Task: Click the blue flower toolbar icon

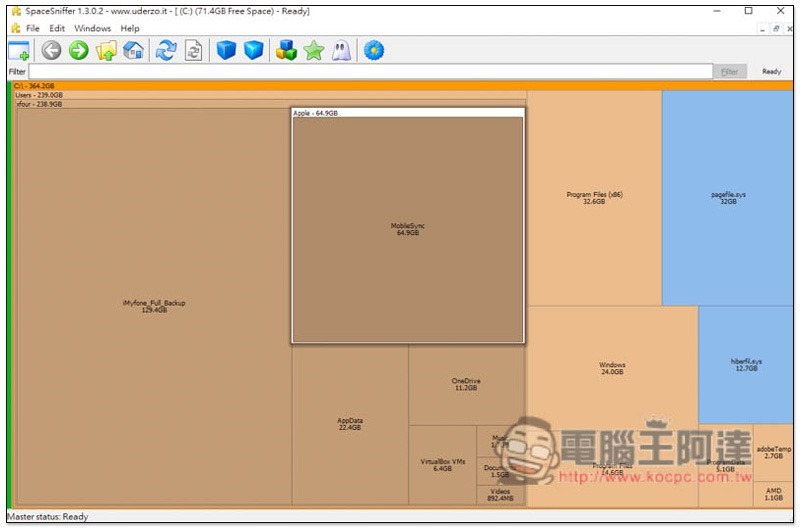Action: [x=374, y=51]
